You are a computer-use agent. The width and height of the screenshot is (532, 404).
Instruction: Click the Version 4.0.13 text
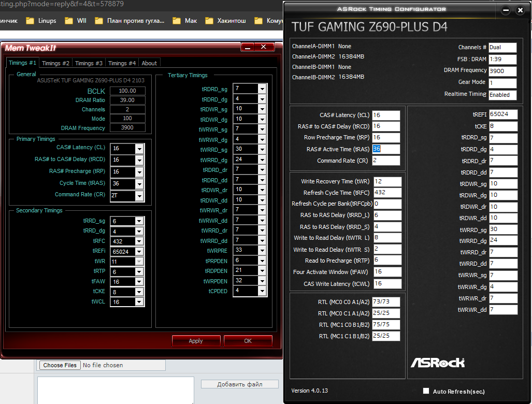tap(309, 391)
